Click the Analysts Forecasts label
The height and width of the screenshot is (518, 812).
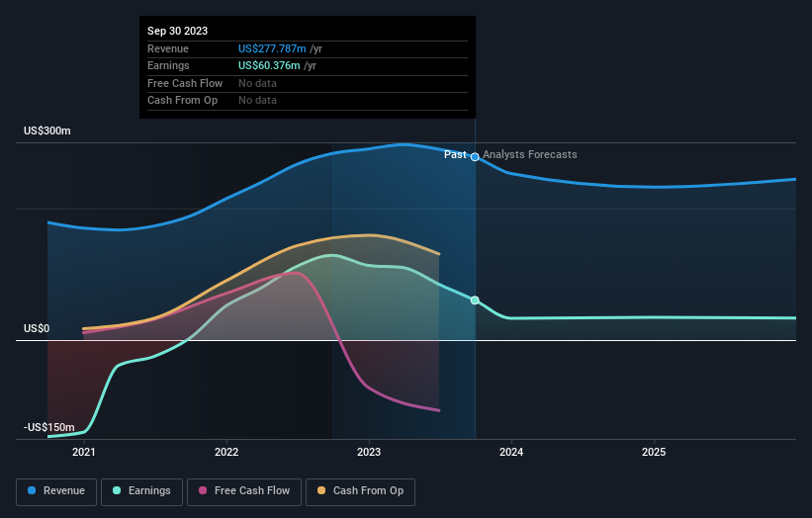point(530,155)
